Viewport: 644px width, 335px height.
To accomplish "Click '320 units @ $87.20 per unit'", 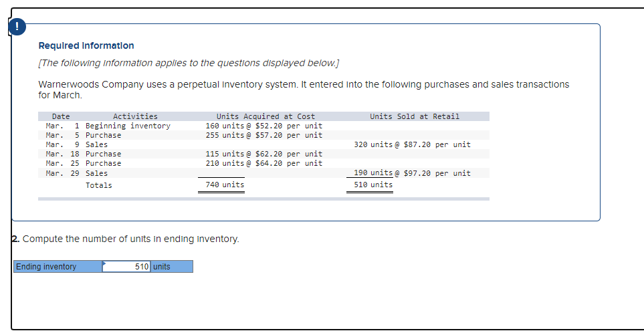I will coord(413,144).
